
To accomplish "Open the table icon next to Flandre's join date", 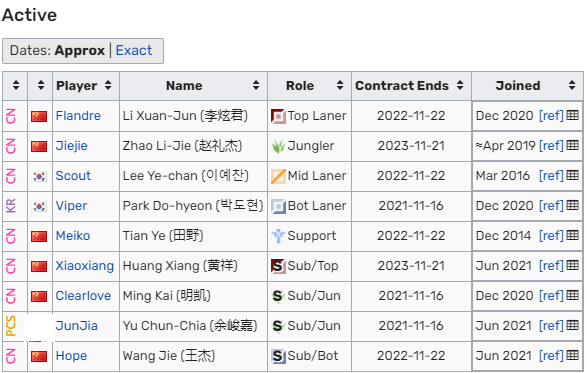I will point(572,115).
